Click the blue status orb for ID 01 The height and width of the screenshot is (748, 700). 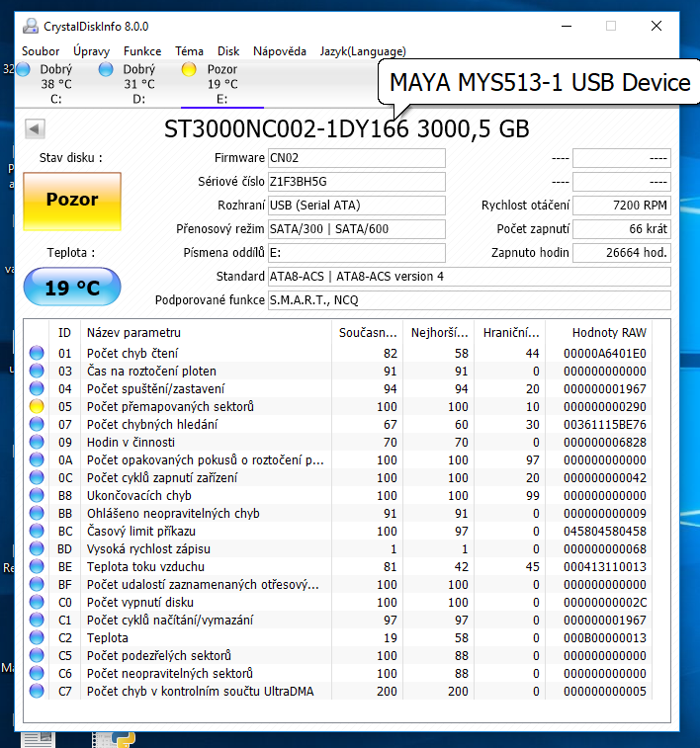38,353
